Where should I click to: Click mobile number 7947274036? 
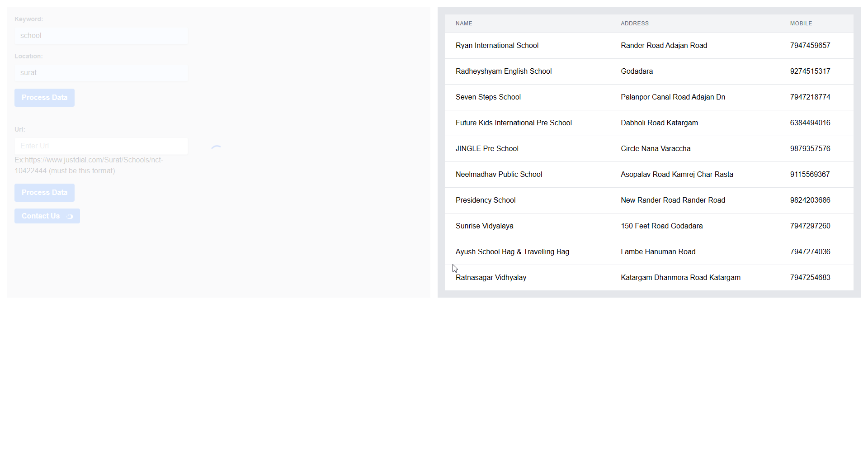click(x=810, y=252)
